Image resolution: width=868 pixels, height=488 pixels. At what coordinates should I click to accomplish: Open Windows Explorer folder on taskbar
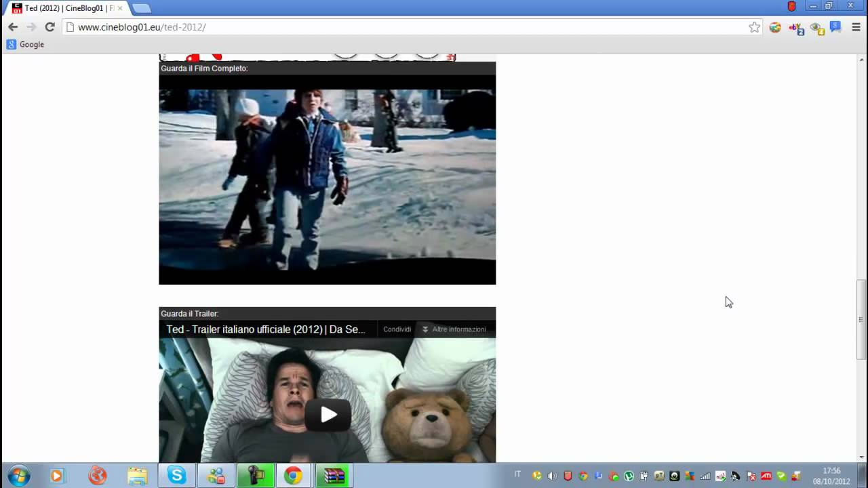coord(138,476)
